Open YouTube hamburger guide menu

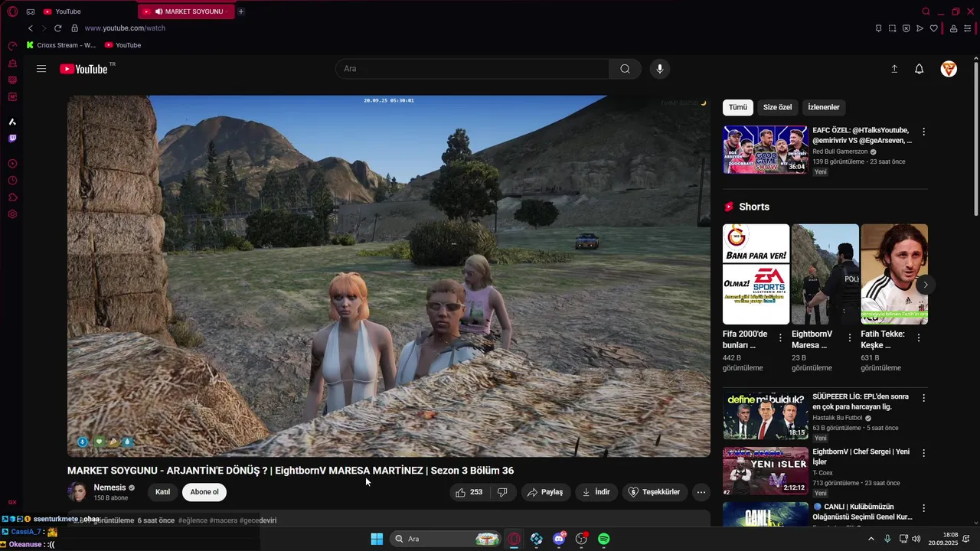[x=41, y=69]
